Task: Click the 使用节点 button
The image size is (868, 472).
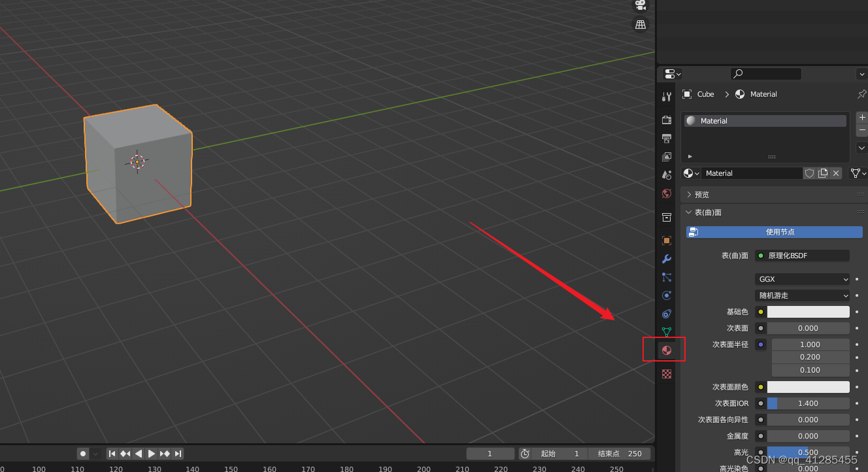Action: (775, 232)
